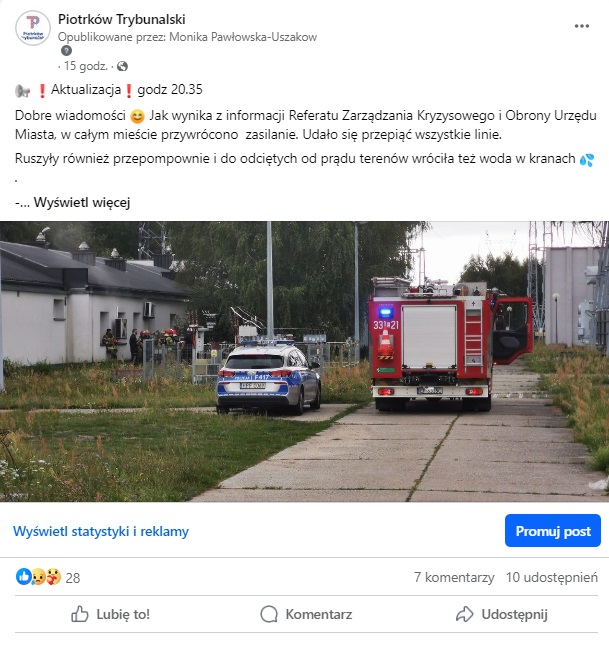Open the 7 komentarzy list
Viewport: 609px width, 668px height.
coord(454,577)
